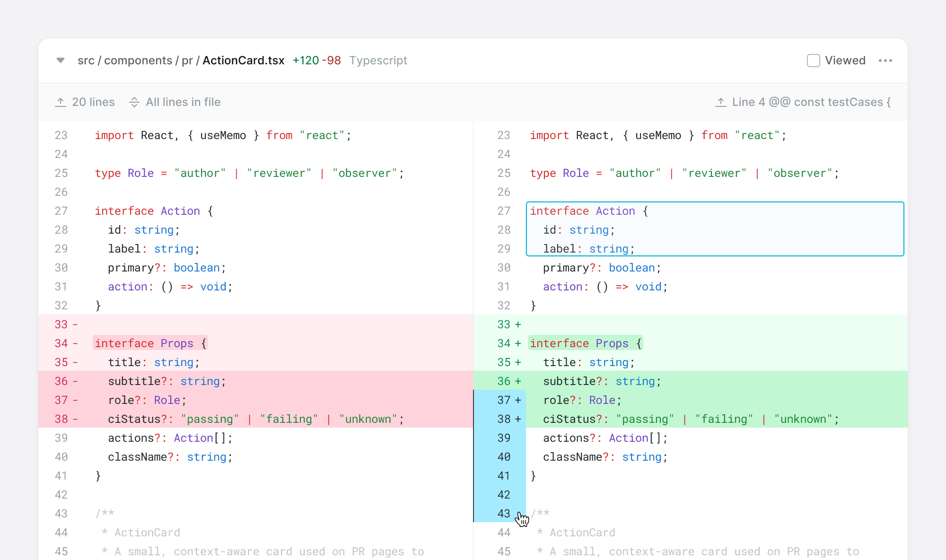Click removed ciStatus union type line

256,419
